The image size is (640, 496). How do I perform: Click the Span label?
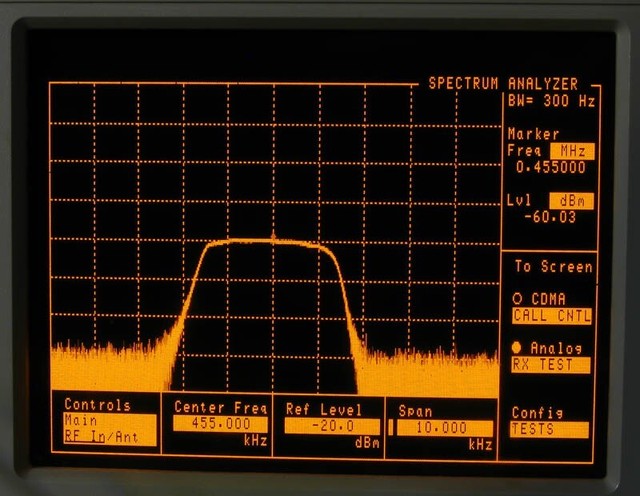click(x=416, y=411)
